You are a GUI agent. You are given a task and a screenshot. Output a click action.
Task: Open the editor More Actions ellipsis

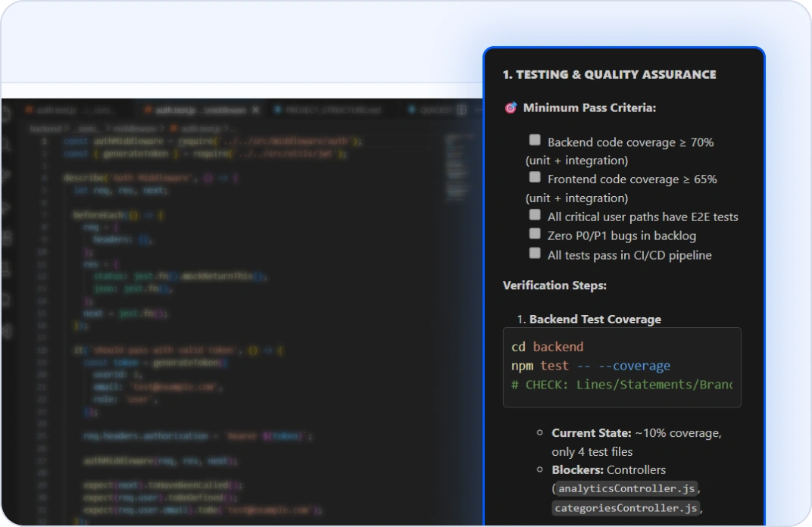click(x=478, y=110)
